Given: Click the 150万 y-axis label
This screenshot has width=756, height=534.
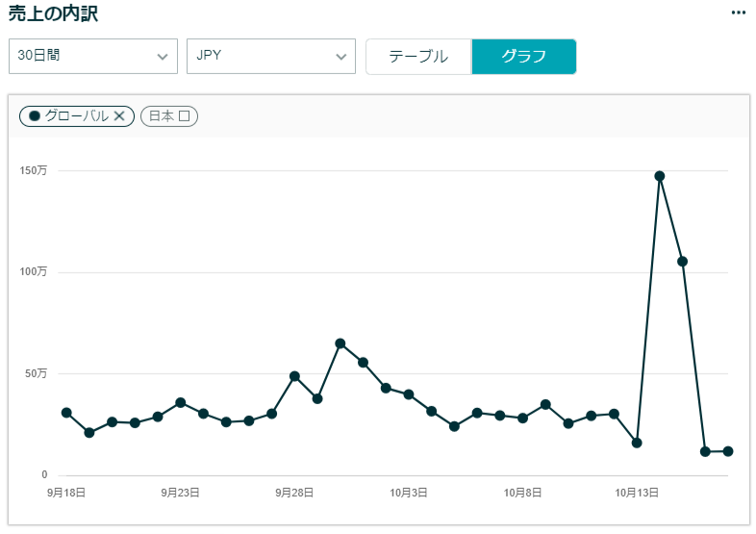Looking at the screenshot, I should 34,170.
